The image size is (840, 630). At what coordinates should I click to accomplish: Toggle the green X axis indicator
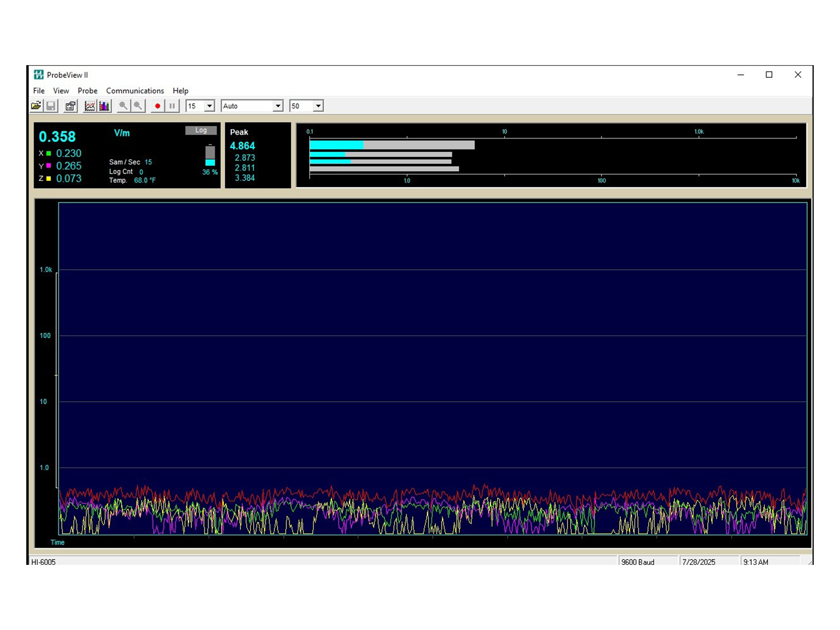click(x=49, y=153)
